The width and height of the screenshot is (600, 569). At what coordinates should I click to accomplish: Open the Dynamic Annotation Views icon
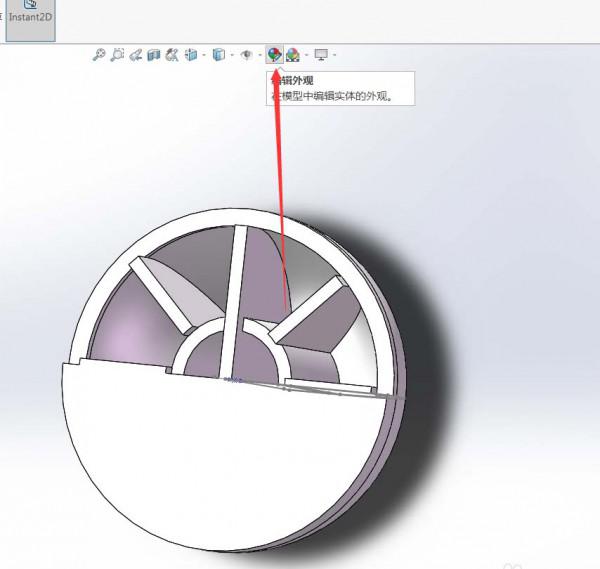click(x=172, y=55)
